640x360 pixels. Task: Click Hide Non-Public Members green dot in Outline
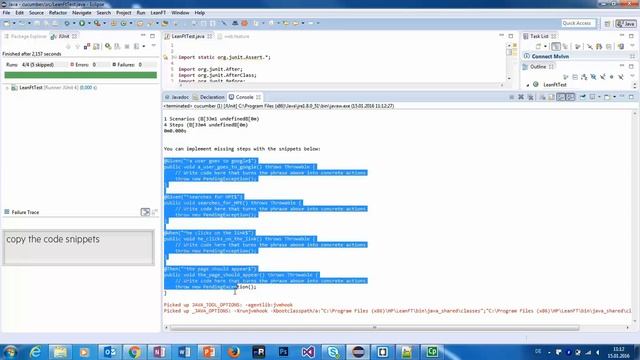pyautogui.click(x=611, y=77)
